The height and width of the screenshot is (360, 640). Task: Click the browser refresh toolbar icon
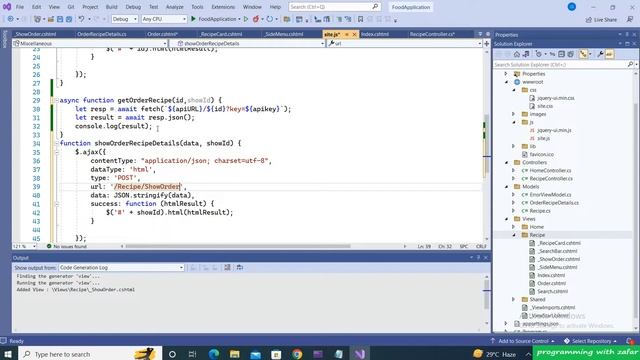pyautogui.click(x=269, y=19)
